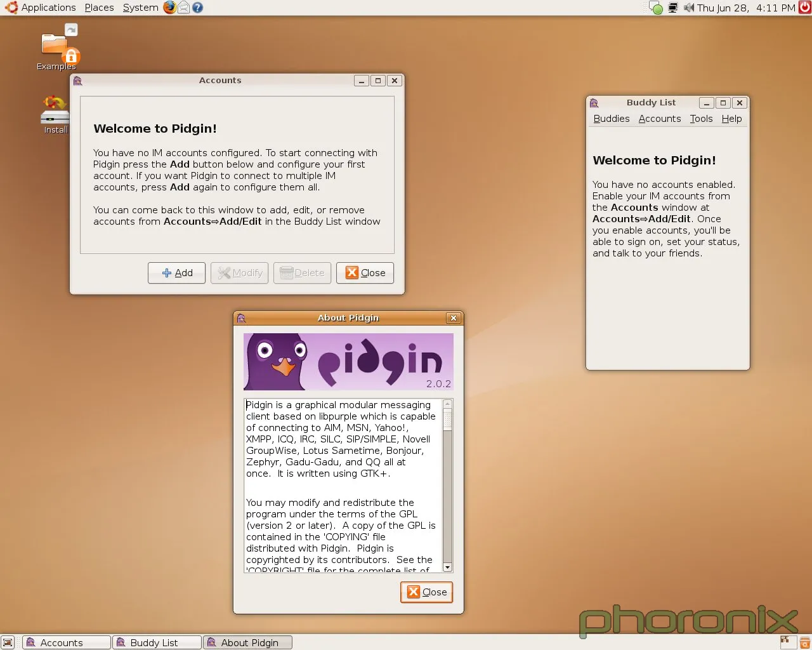Screen dimensions: 812x650
Task: Minimize the Buddy List window
Action: click(706, 103)
